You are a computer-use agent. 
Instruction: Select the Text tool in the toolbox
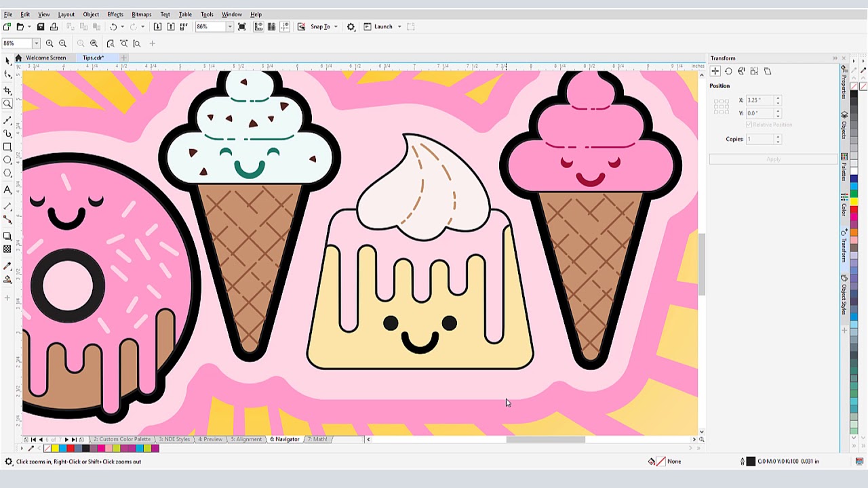7,190
